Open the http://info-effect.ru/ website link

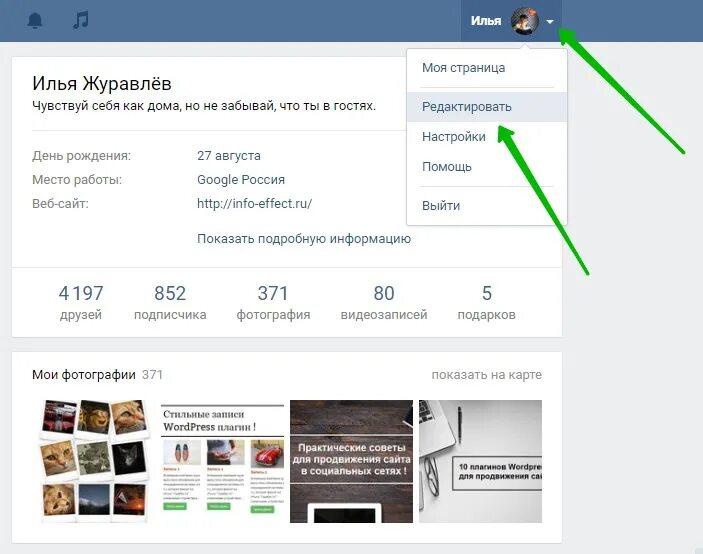point(254,203)
